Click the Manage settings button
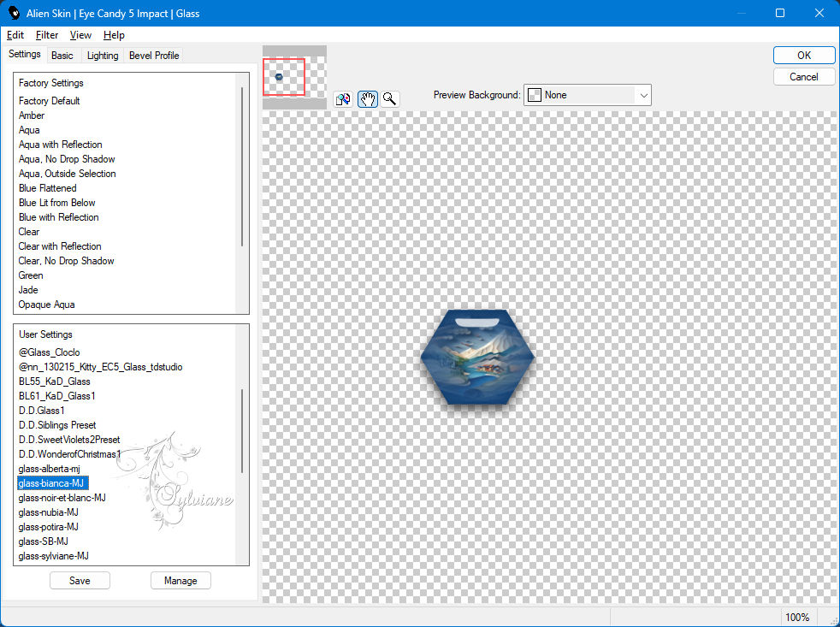The height and width of the screenshot is (627, 840). coord(180,580)
